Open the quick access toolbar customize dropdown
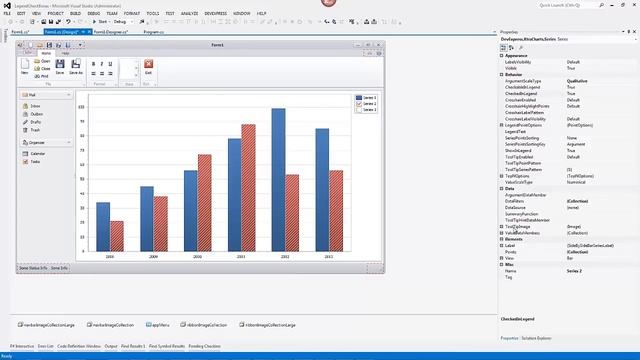This screenshot has height=360, width=640. click(x=80, y=45)
